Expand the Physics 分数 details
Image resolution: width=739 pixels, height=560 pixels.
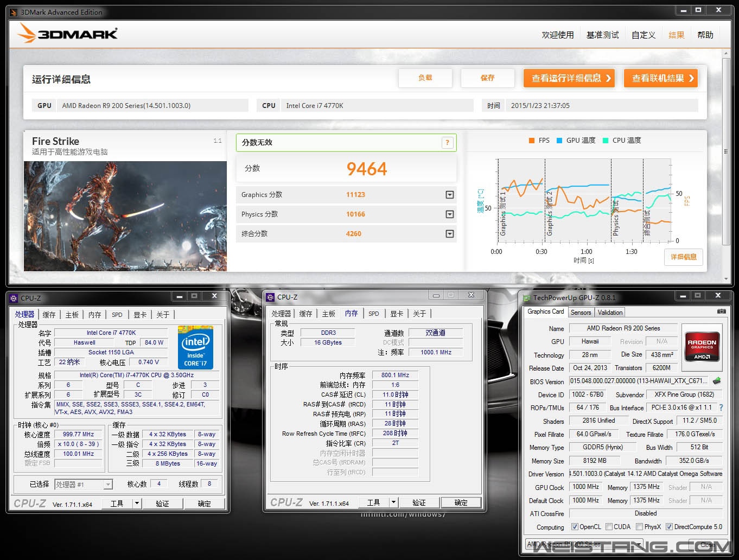[450, 214]
